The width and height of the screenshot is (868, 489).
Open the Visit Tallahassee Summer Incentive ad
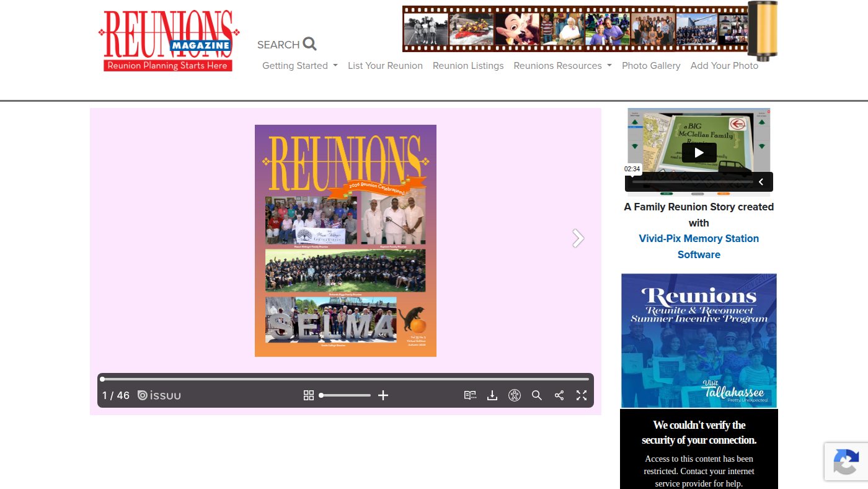pos(699,341)
